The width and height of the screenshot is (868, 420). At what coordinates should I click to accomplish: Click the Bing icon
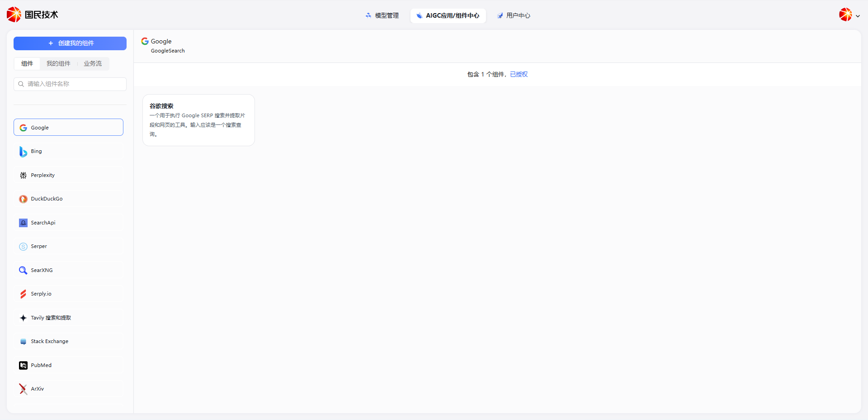coord(23,152)
